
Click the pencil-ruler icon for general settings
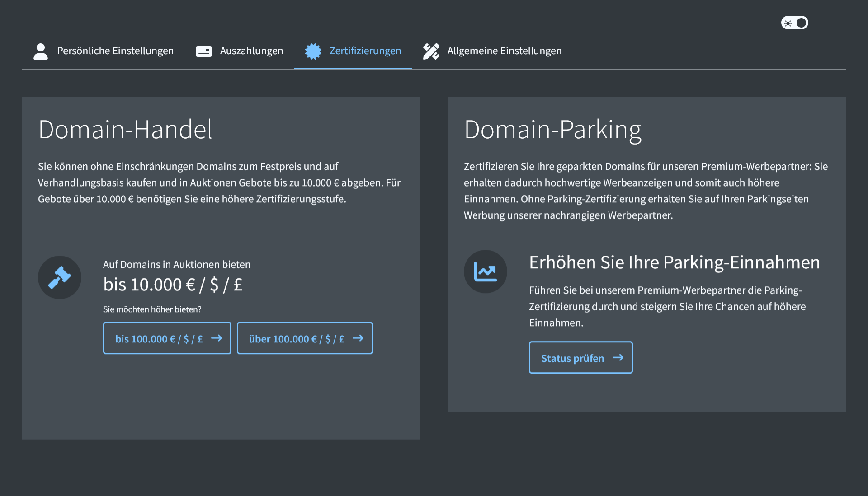click(x=431, y=51)
